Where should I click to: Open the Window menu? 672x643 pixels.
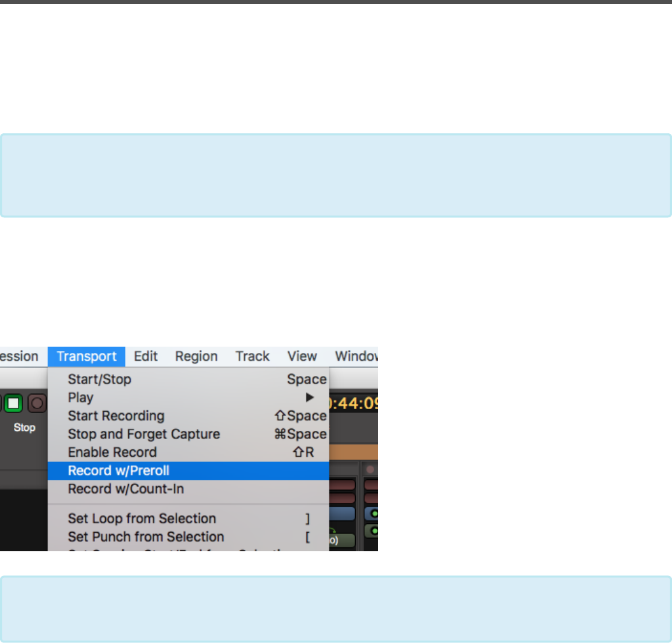356,356
